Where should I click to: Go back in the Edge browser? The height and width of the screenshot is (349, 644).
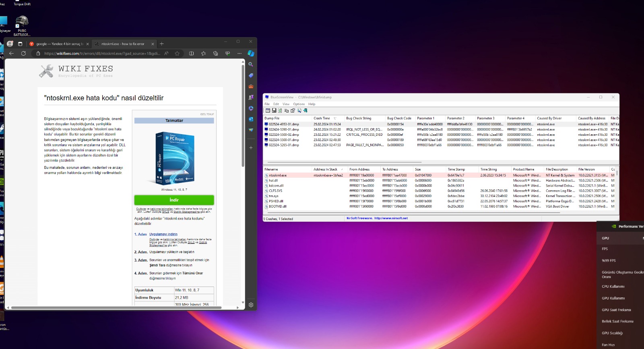click(x=11, y=53)
